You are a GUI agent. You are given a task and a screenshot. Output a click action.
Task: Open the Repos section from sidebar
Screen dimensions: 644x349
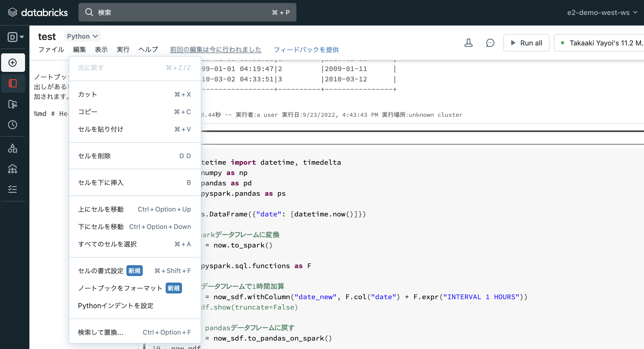[x=13, y=104]
